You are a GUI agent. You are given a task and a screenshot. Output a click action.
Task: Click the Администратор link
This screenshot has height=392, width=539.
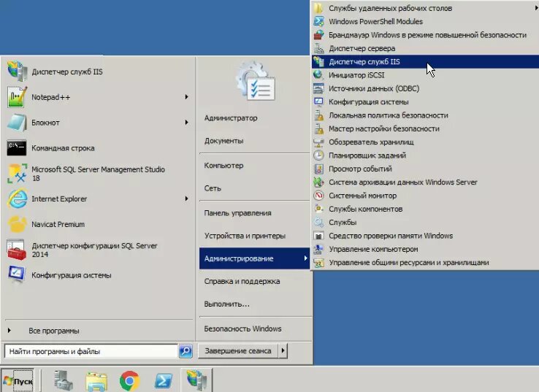click(x=231, y=118)
